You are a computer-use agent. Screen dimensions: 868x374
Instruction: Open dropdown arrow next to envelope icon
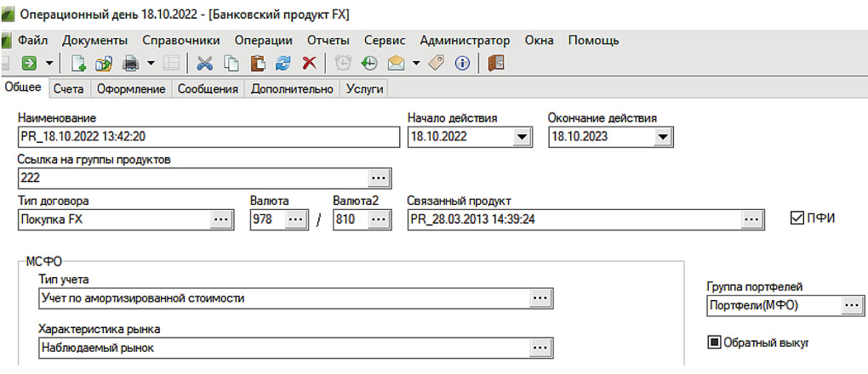pyautogui.click(x=416, y=63)
